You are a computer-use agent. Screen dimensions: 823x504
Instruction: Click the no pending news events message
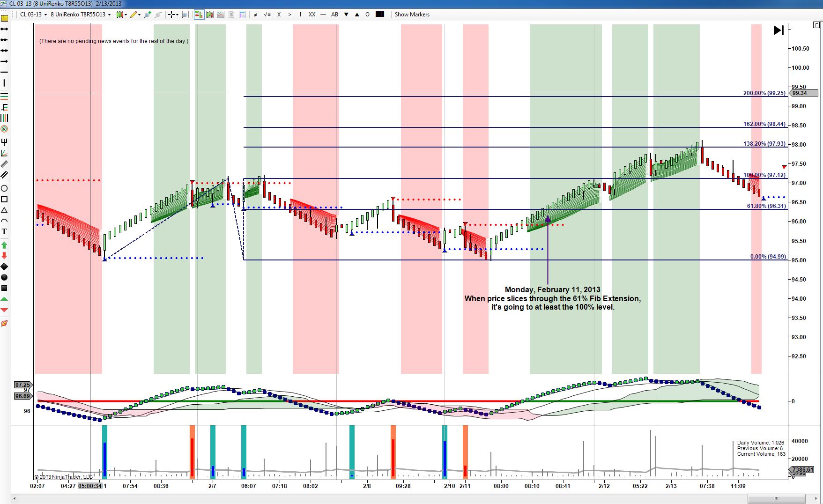(x=114, y=41)
